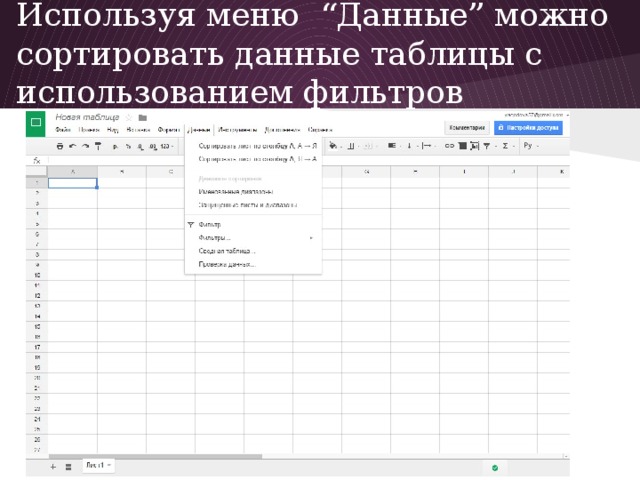The image size is (640, 480).
Task: Undo the last action
Action: pyautogui.click(x=73, y=146)
